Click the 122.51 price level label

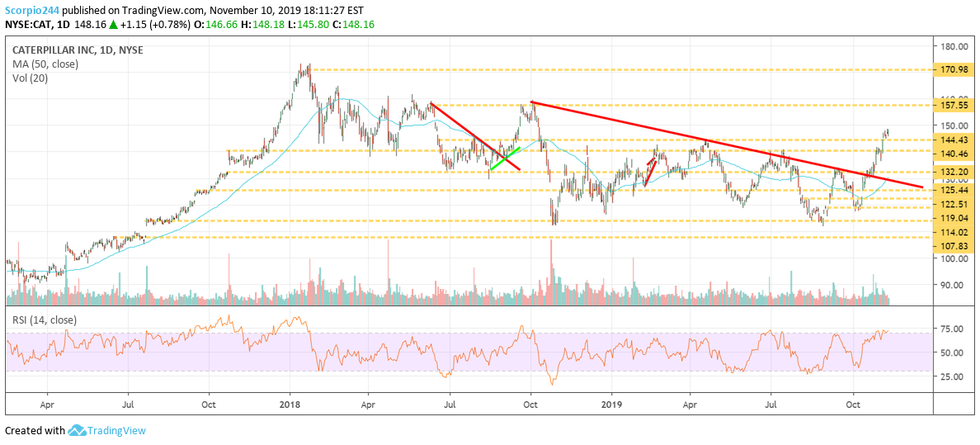[x=953, y=204]
